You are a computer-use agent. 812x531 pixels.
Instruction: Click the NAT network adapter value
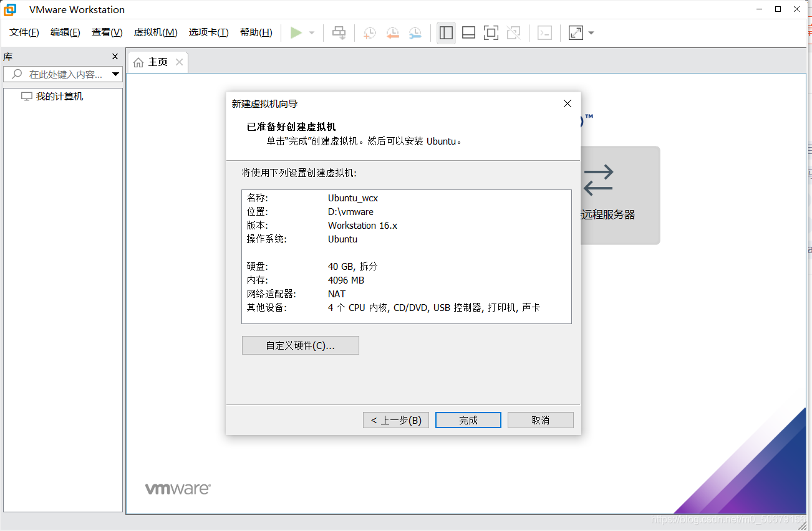point(337,294)
